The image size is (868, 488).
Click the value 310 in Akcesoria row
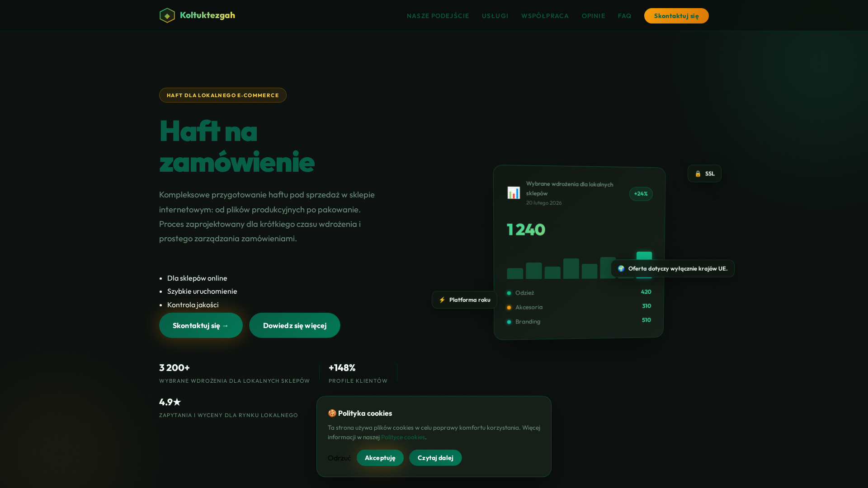click(646, 306)
